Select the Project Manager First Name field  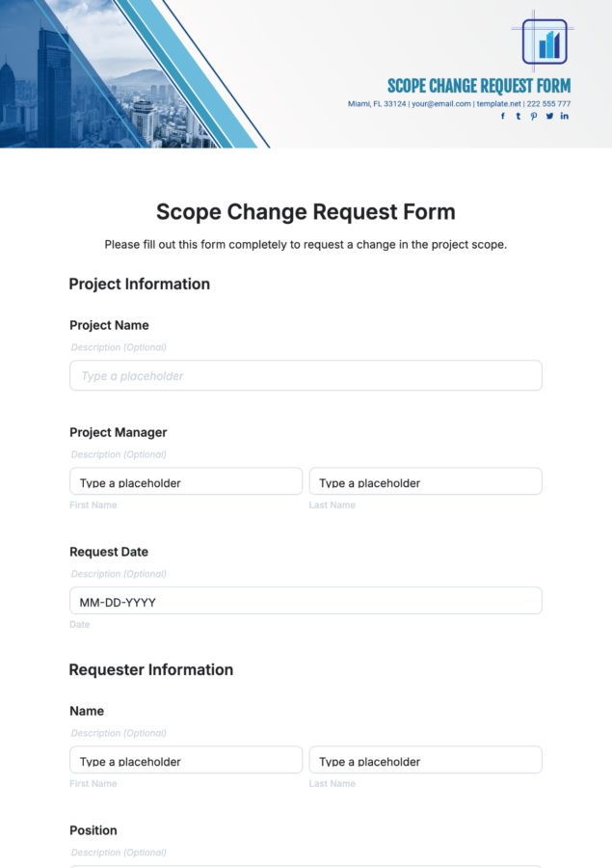(x=186, y=480)
